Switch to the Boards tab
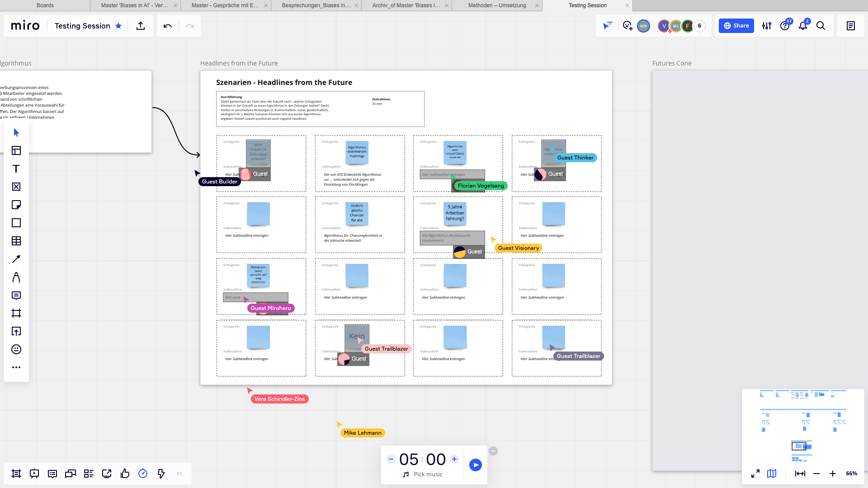The image size is (868, 488). click(x=45, y=5)
